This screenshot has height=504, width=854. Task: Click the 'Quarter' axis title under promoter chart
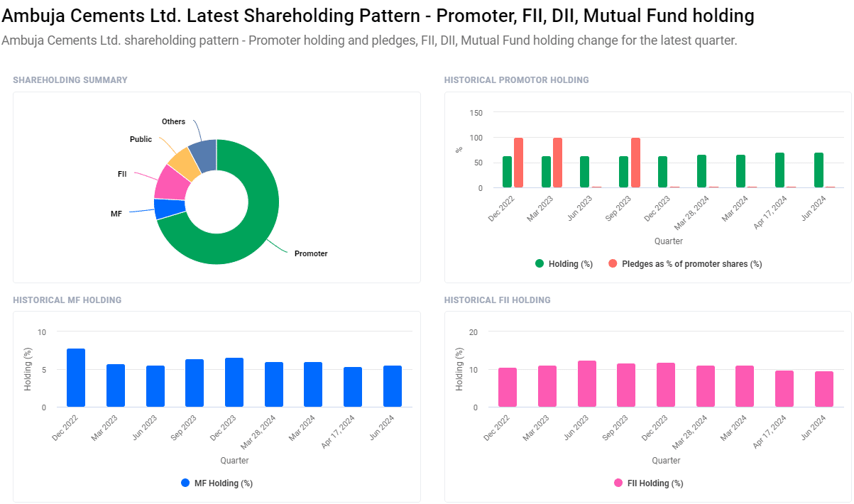pos(669,241)
